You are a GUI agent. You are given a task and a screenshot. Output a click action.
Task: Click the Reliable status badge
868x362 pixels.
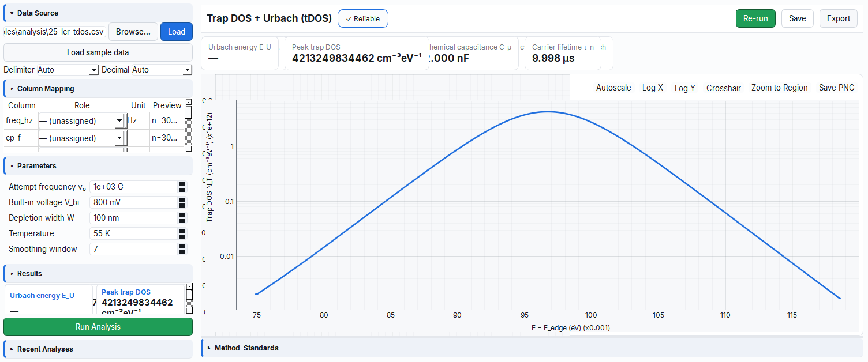[363, 18]
